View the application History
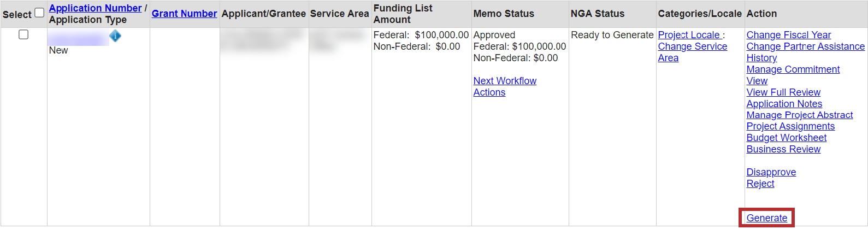The width and height of the screenshot is (868, 229). [761, 58]
